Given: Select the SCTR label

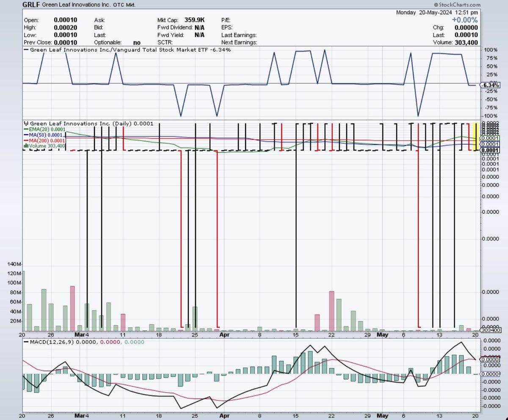Looking at the screenshot, I should click(165, 43).
